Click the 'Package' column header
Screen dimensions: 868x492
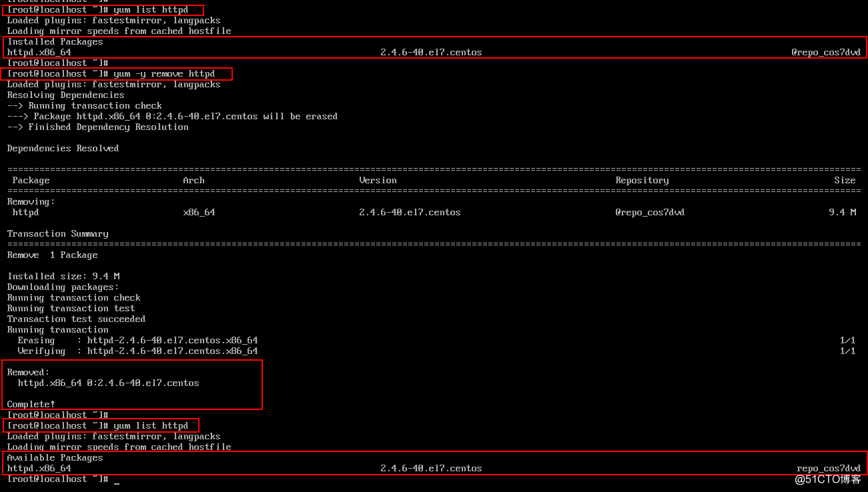pos(31,180)
